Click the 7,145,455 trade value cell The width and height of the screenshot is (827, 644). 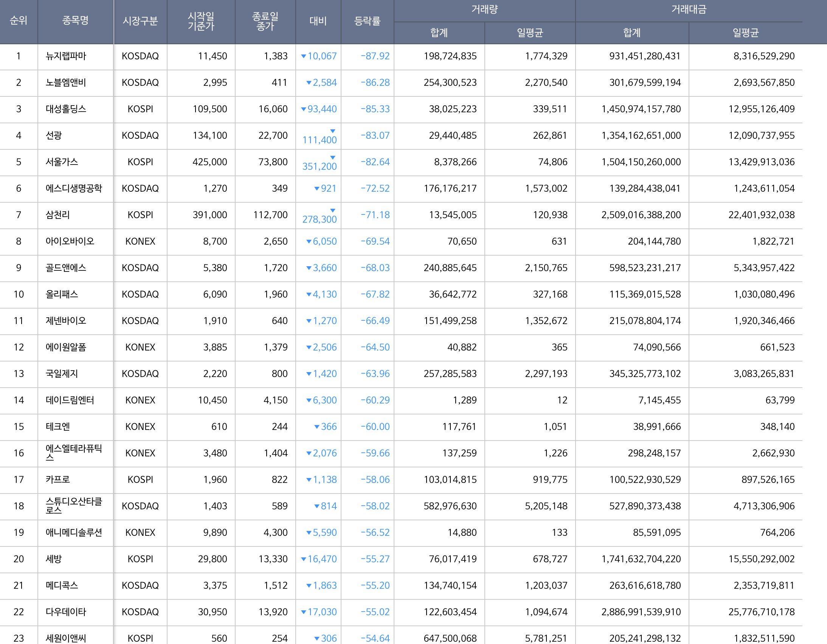tap(659, 400)
